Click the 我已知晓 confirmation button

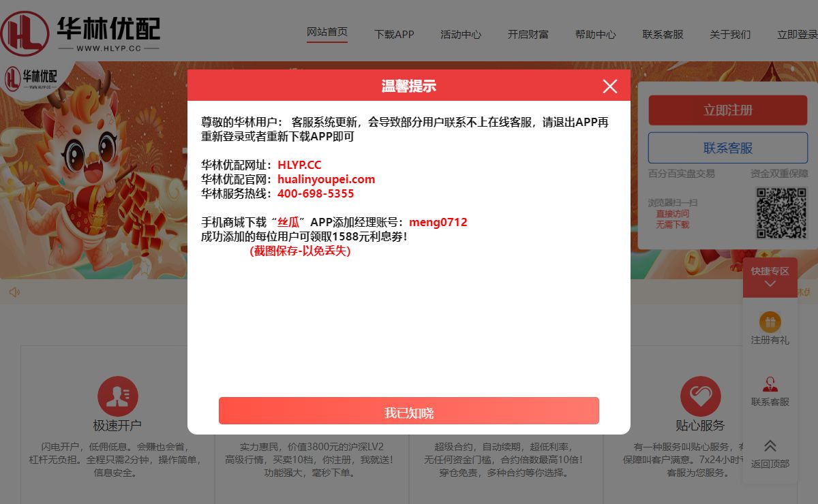click(x=409, y=411)
